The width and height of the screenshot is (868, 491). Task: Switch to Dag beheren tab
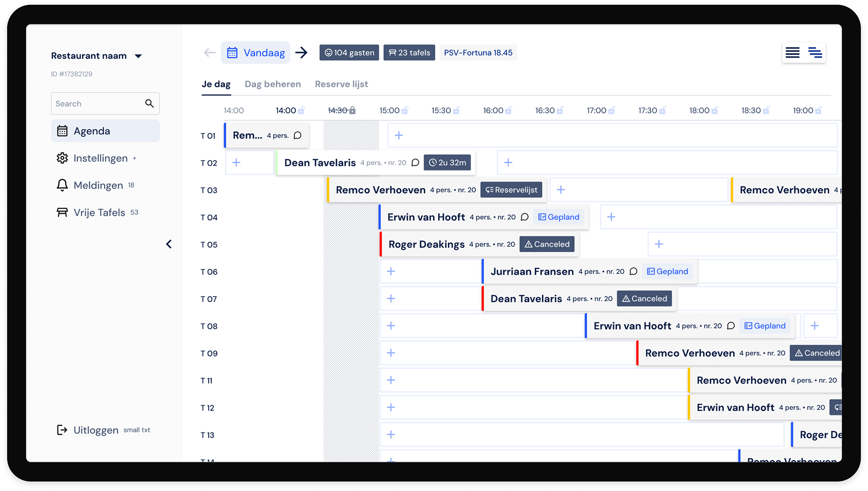(x=273, y=84)
